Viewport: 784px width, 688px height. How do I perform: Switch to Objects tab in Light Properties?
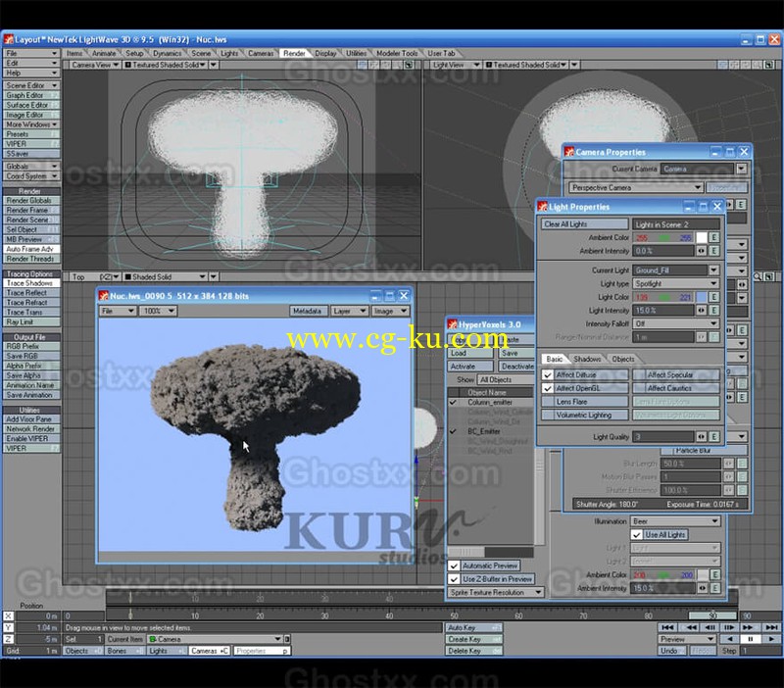(x=622, y=359)
